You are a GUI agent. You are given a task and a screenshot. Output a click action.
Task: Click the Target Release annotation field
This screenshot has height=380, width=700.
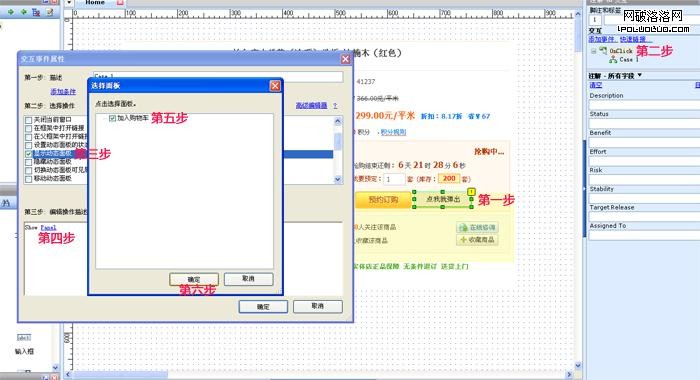(x=645, y=217)
